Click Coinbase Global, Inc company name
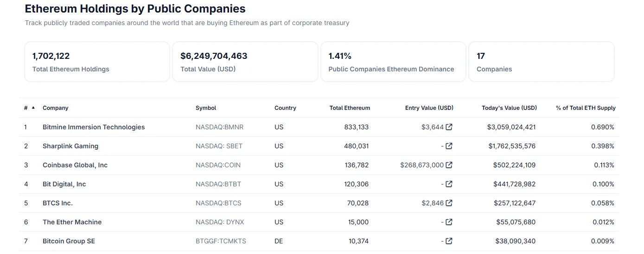 coord(75,165)
